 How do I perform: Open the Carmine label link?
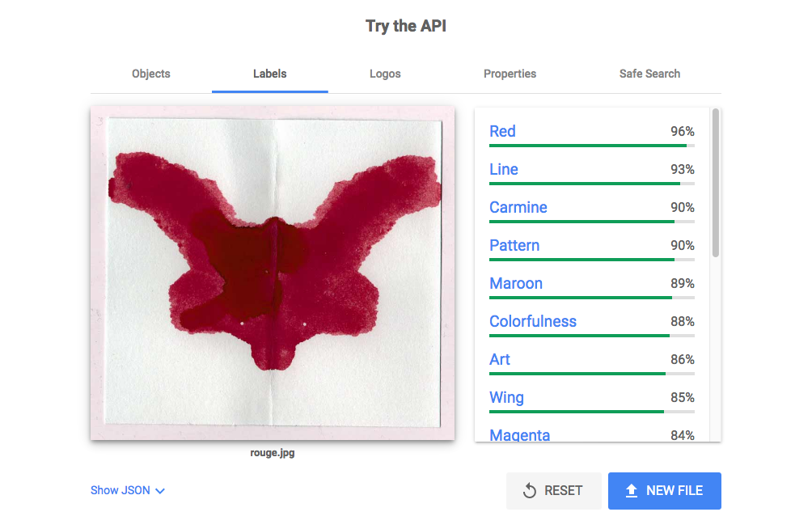click(518, 207)
